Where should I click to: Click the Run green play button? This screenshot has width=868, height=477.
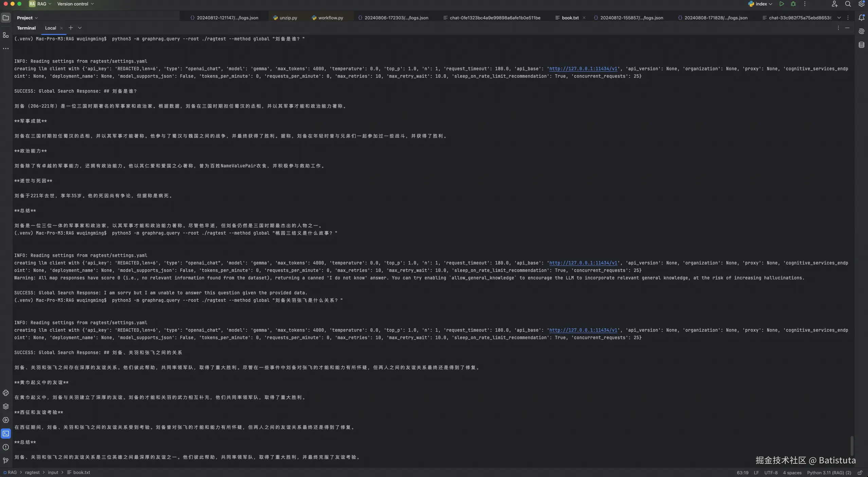pos(781,4)
